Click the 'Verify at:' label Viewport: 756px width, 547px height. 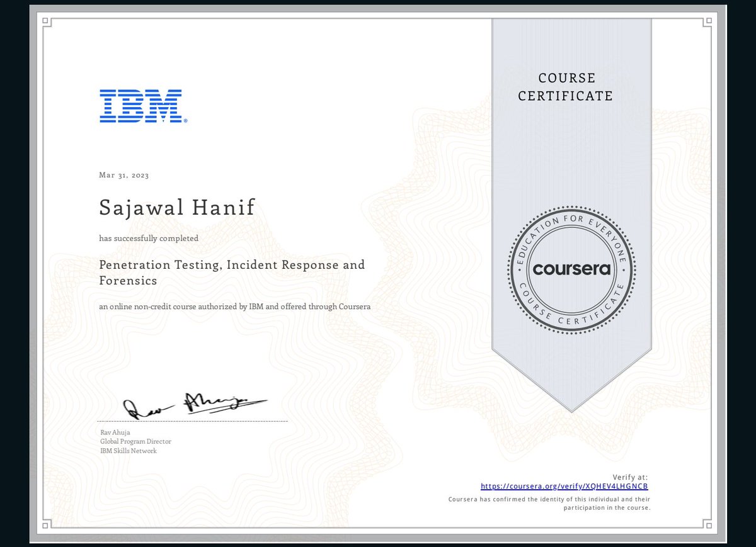[630, 478]
